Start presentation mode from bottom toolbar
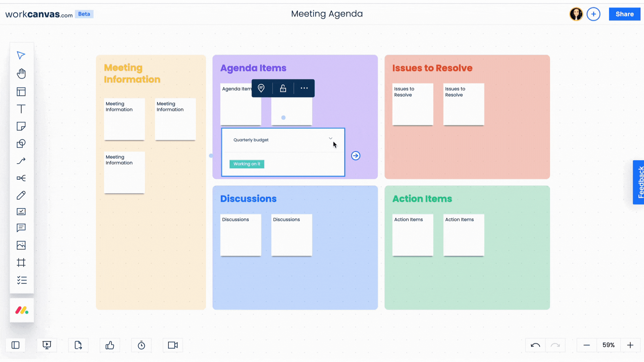The height and width of the screenshot is (362, 644). click(47, 345)
